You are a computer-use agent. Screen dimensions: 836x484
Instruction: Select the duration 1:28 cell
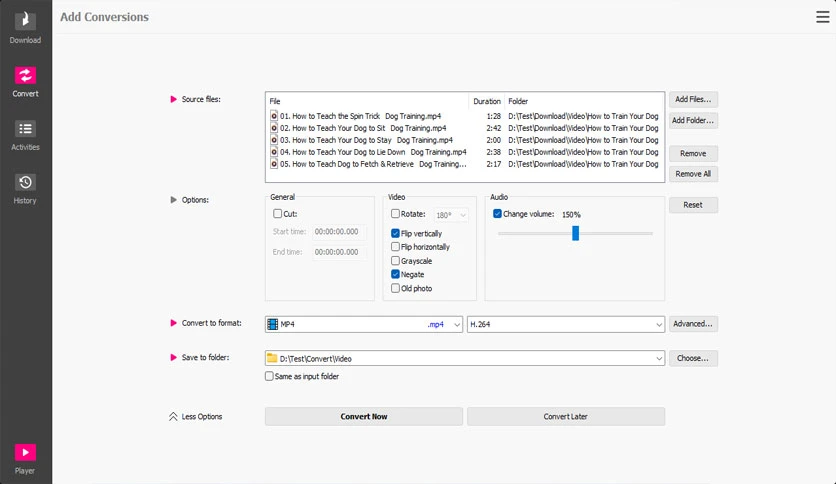493,116
